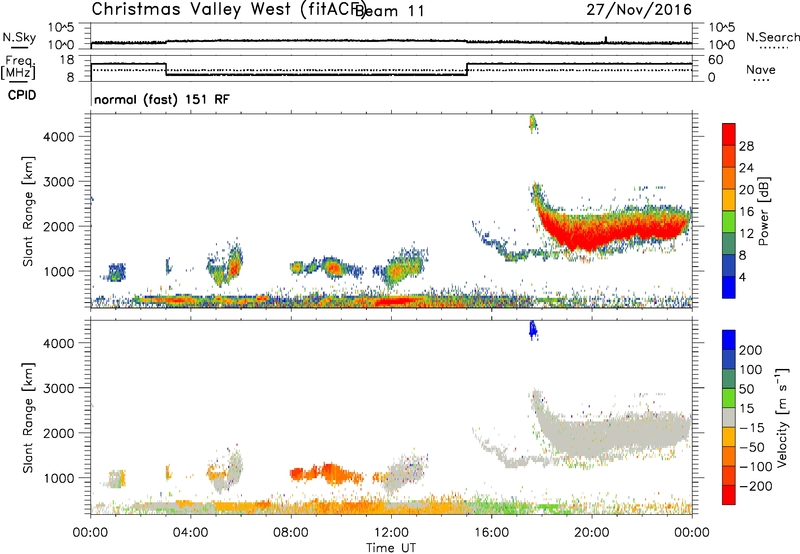Screen dimensions: 800x554
Task: Click the '16:00' time axis tick label
Action: [x=492, y=533]
